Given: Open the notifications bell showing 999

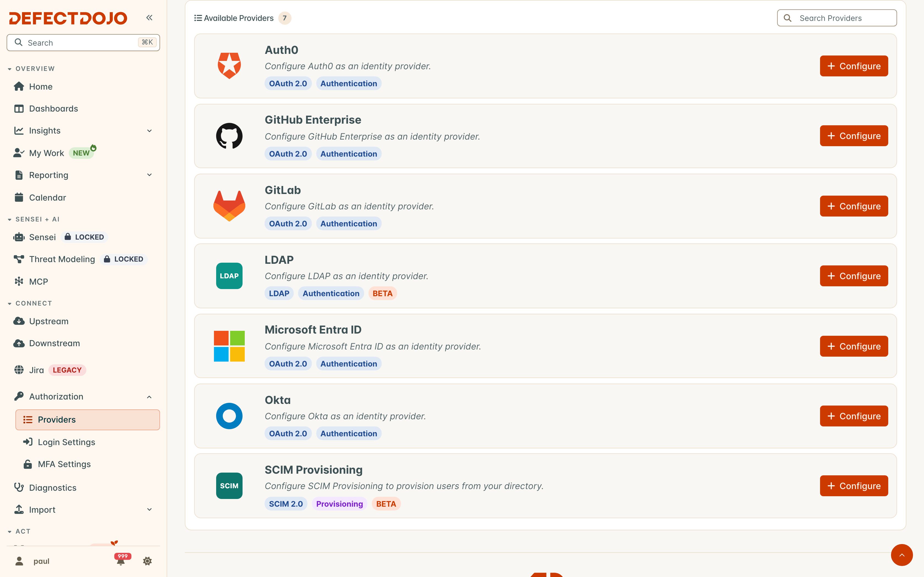Looking at the screenshot, I should click(x=122, y=560).
